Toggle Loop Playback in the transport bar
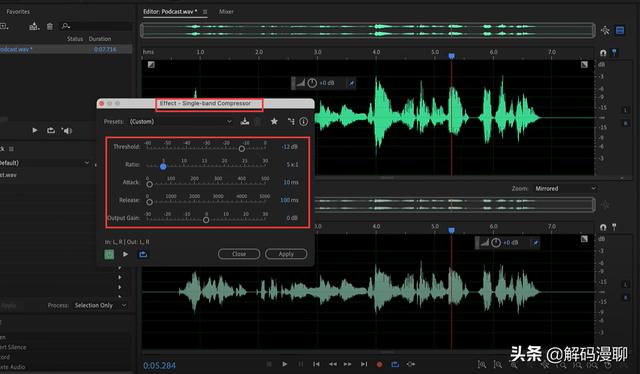640x374 pixels. (x=395, y=364)
